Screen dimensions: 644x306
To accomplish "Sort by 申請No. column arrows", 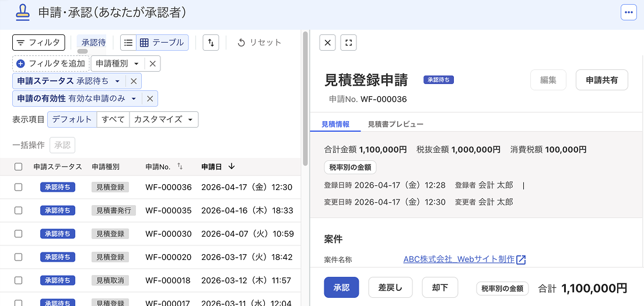I will click(x=180, y=167).
